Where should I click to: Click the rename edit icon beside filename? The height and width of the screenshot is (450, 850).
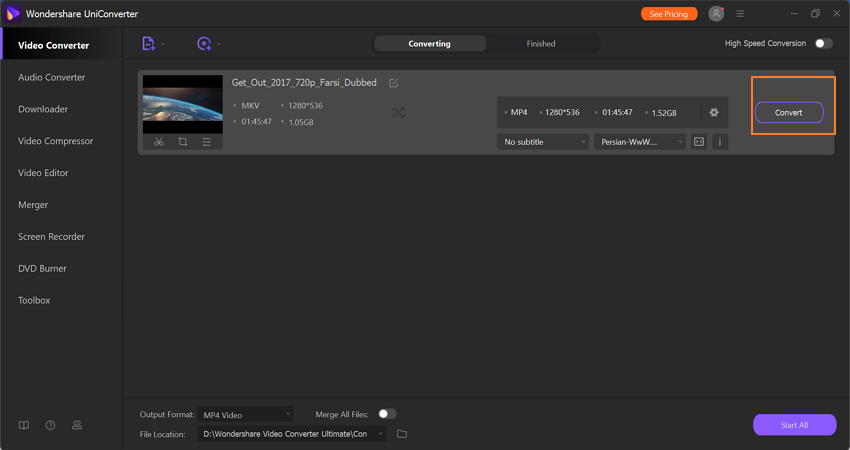point(394,83)
